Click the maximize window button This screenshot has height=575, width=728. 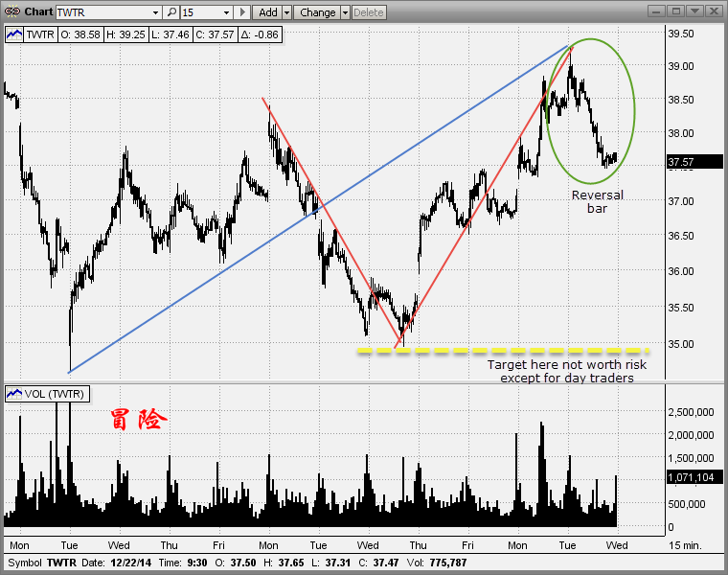[676, 11]
